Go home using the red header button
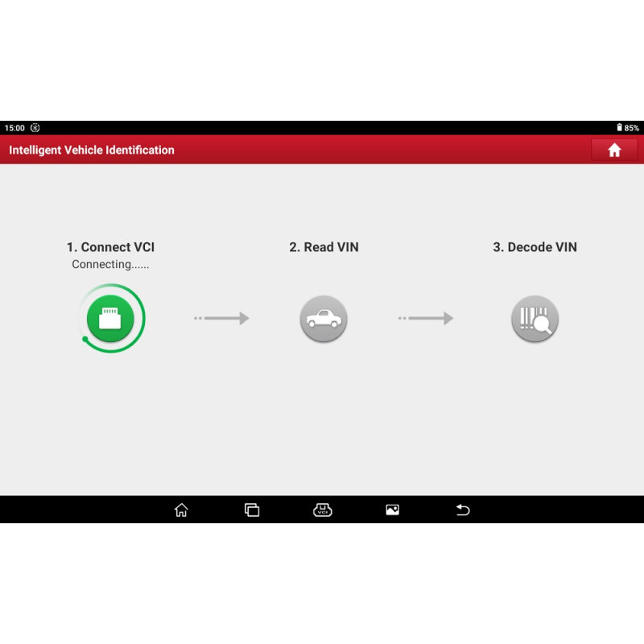The height and width of the screenshot is (644, 644). tap(614, 150)
